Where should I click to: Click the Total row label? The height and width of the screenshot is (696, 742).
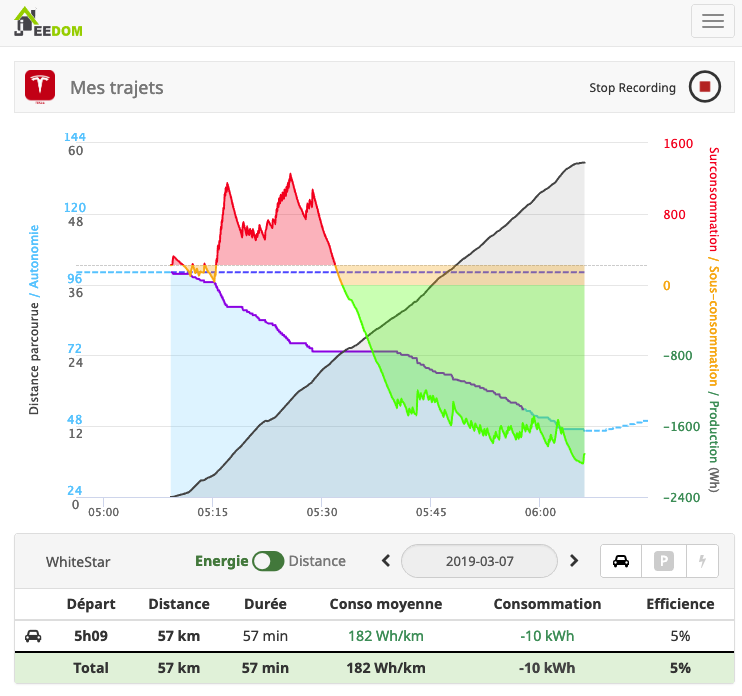click(x=91, y=668)
